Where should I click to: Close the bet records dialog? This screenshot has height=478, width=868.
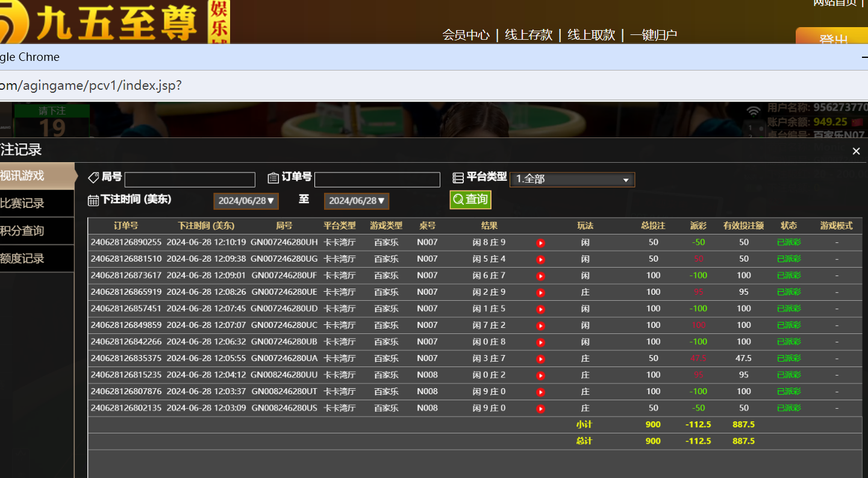point(856,151)
